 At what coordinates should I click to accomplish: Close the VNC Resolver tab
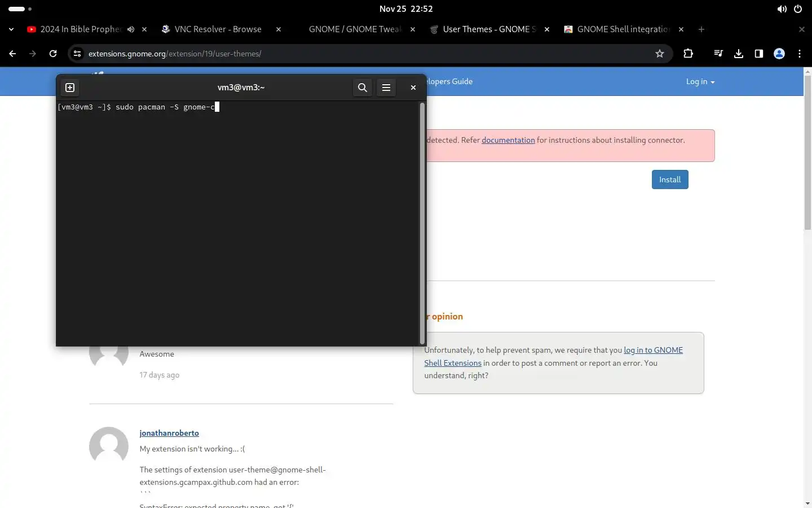coord(279,29)
